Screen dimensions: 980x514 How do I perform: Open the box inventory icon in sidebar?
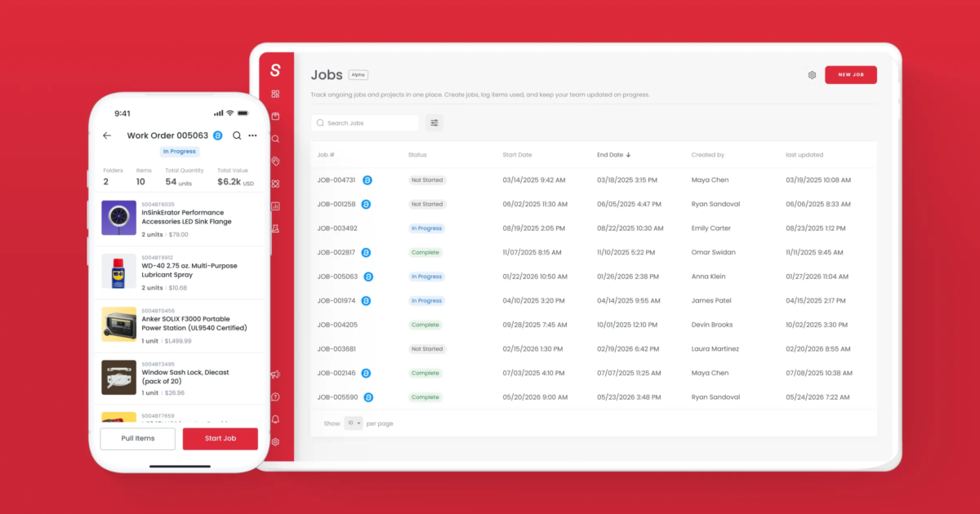tap(275, 116)
